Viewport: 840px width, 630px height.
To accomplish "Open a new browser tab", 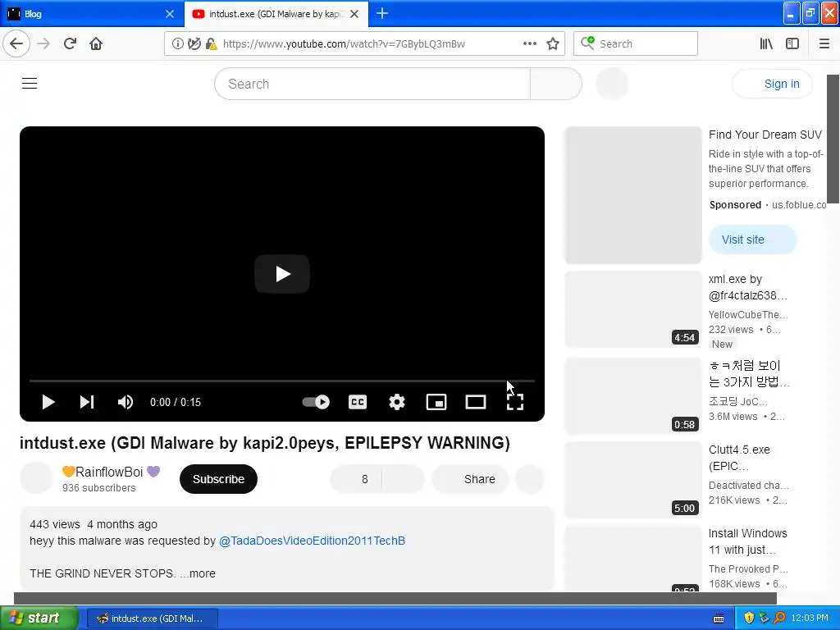I will (x=382, y=13).
